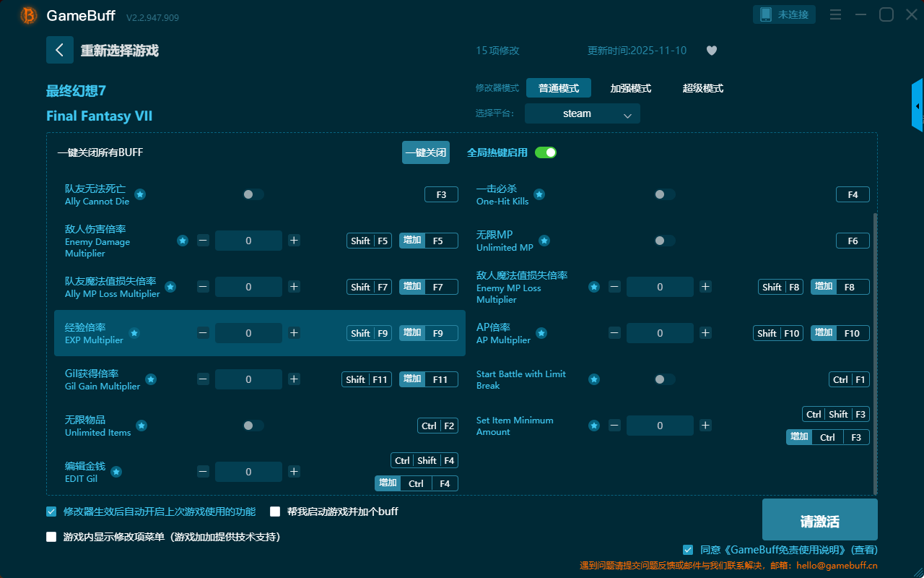This screenshot has width=924, height=578.
Task: Click the AP Multiplier value input field
Action: pyautogui.click(x=659, y=333)
